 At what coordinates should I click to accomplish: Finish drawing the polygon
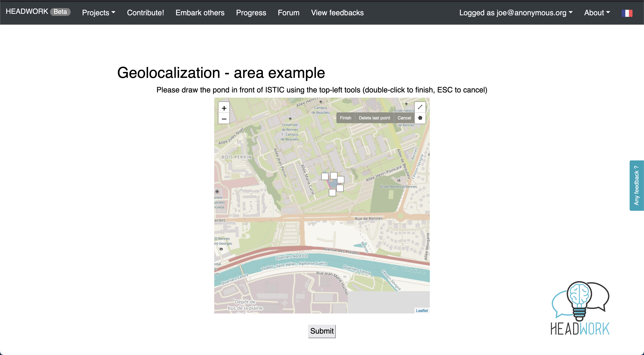pyautogui.click(x=346, y=118)
